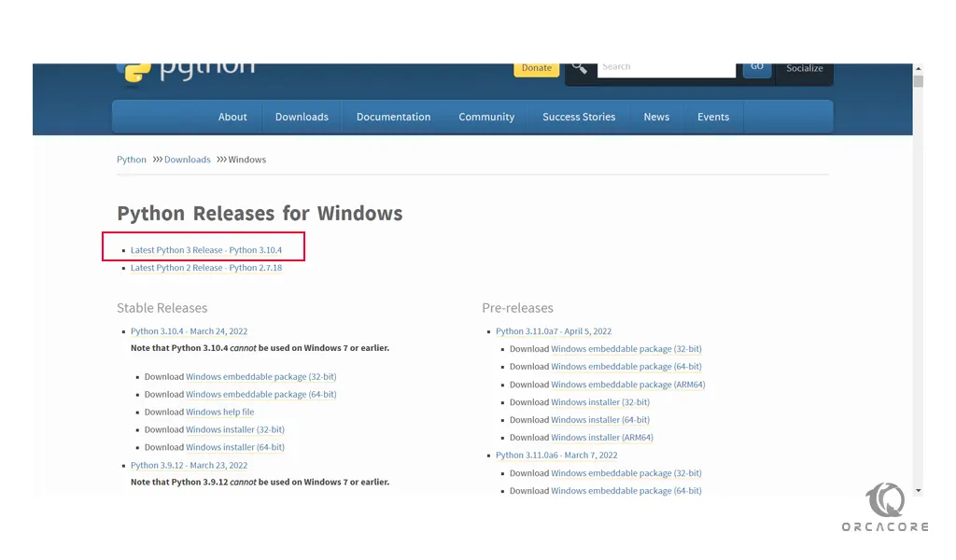This screenshot has width=956, height=560.
Task: Open the Documentation menu
Action: 393,117
